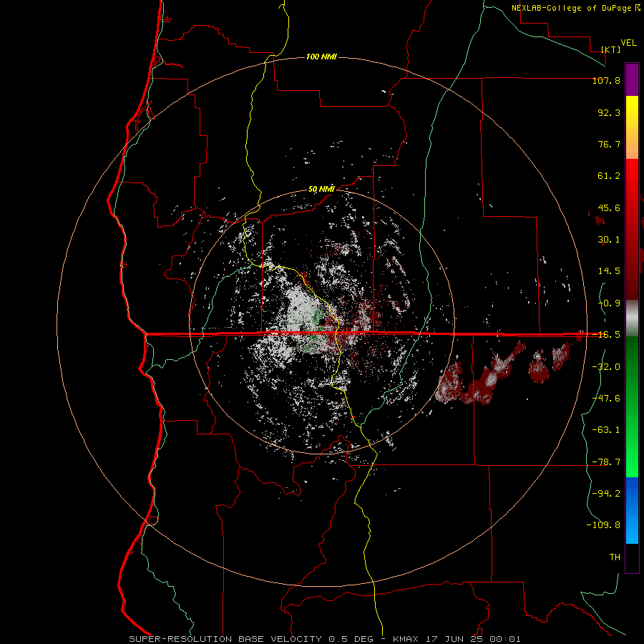Image resolution: width=644 pixels, height=644 pixels.
Task: Click the 50 NMI range ring label
Action: (x=321, y=190)
